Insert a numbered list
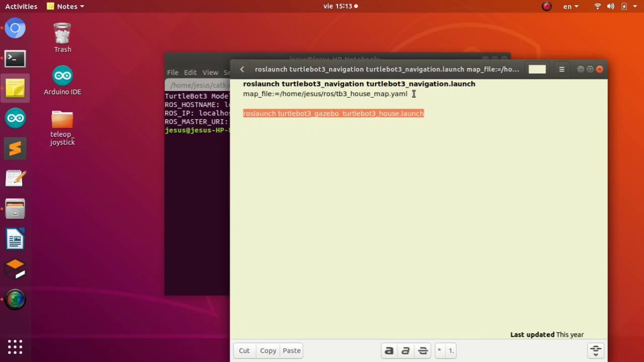This screenshot has width=644, height=362. click(451, 350)
